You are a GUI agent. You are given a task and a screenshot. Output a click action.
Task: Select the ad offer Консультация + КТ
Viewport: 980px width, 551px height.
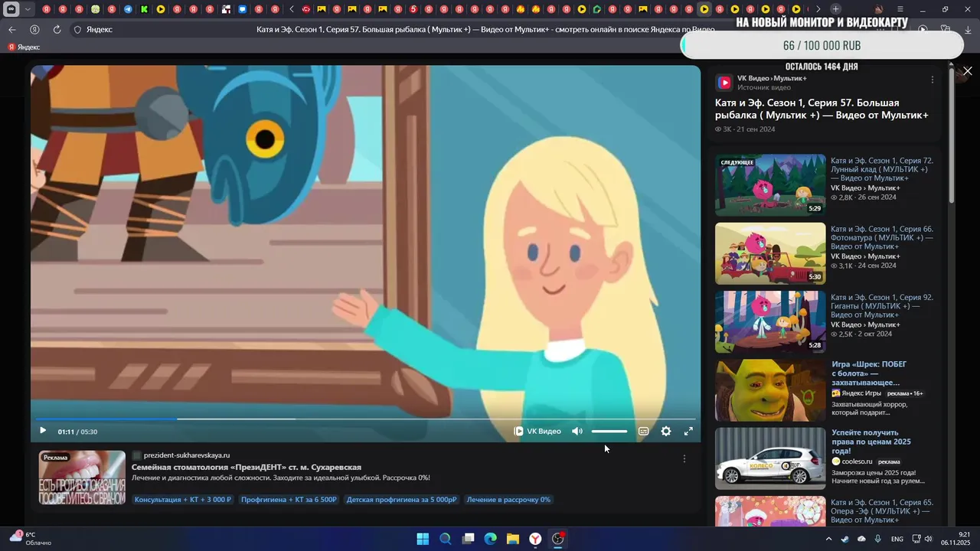pos(183,500)
